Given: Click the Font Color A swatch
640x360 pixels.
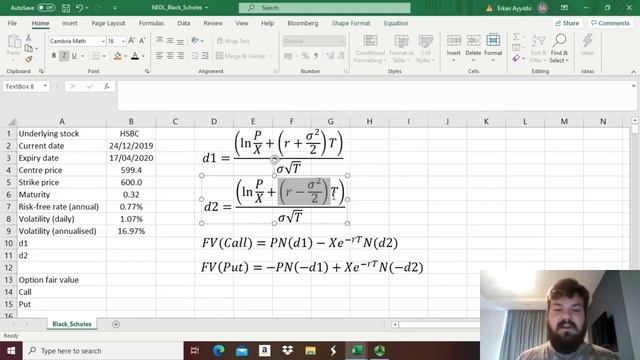Looking at the screenshot, I should [135, 56].
